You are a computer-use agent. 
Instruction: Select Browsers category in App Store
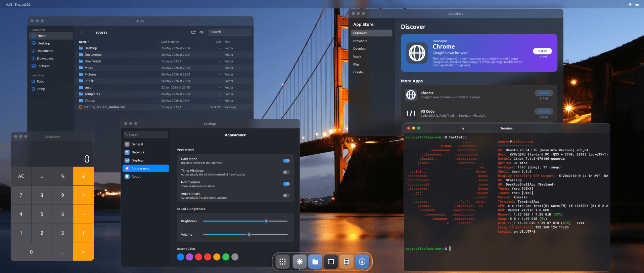[x=371, y=41]
